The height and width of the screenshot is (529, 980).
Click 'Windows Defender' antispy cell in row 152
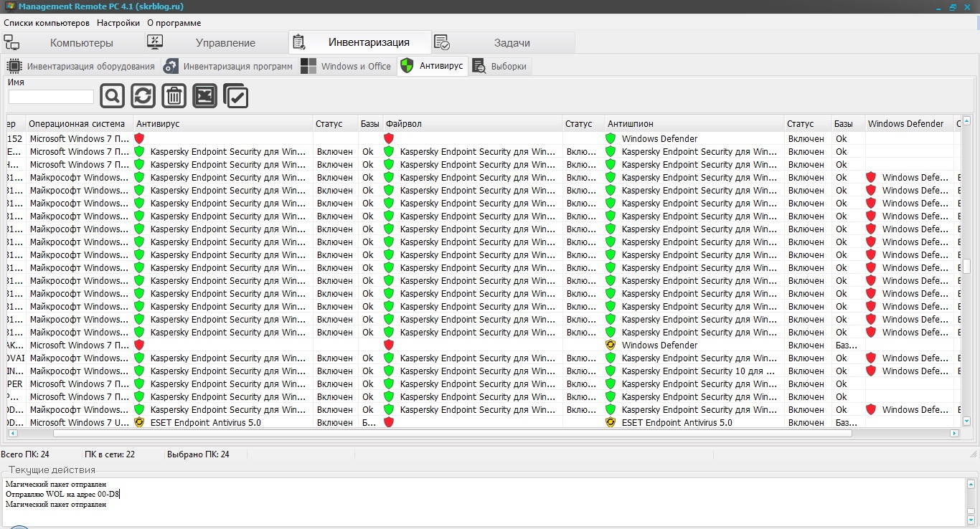(x=659, y=138)
